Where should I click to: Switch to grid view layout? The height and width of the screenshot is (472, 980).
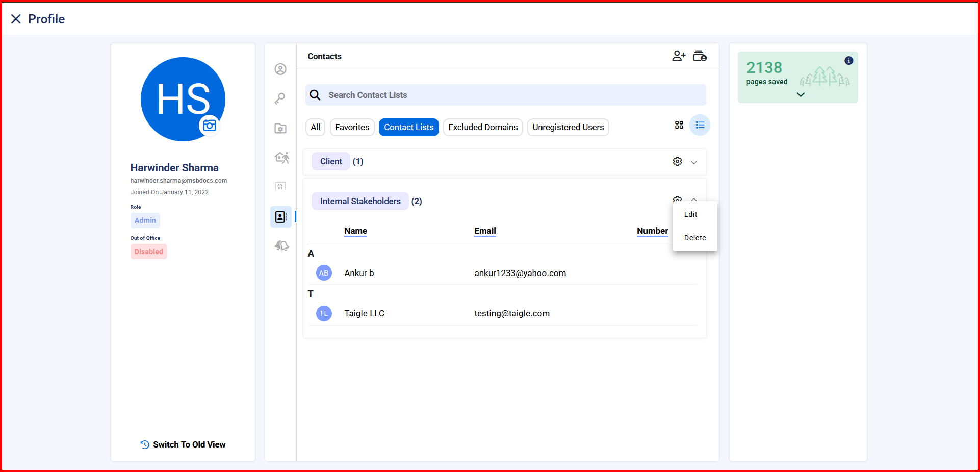pos(679,125)
